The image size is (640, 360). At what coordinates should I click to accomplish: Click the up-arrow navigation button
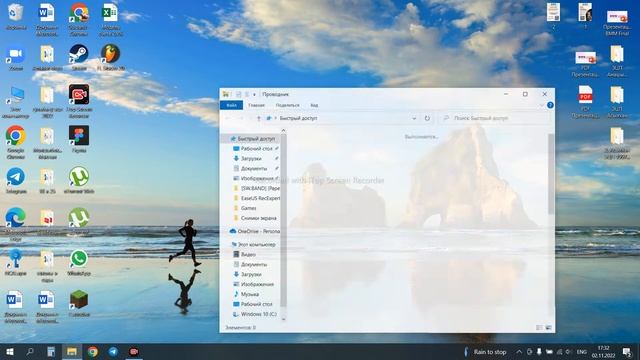pos(258,118)
